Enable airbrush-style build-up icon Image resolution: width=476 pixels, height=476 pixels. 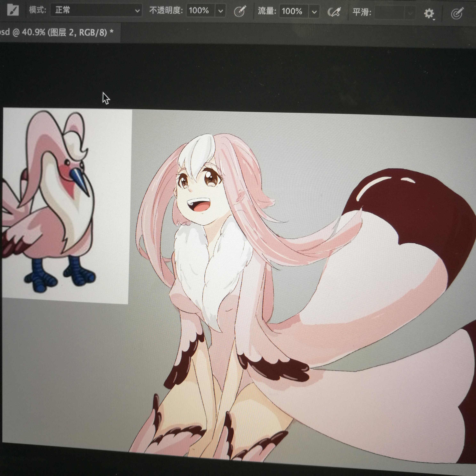[x=334, y=12]
